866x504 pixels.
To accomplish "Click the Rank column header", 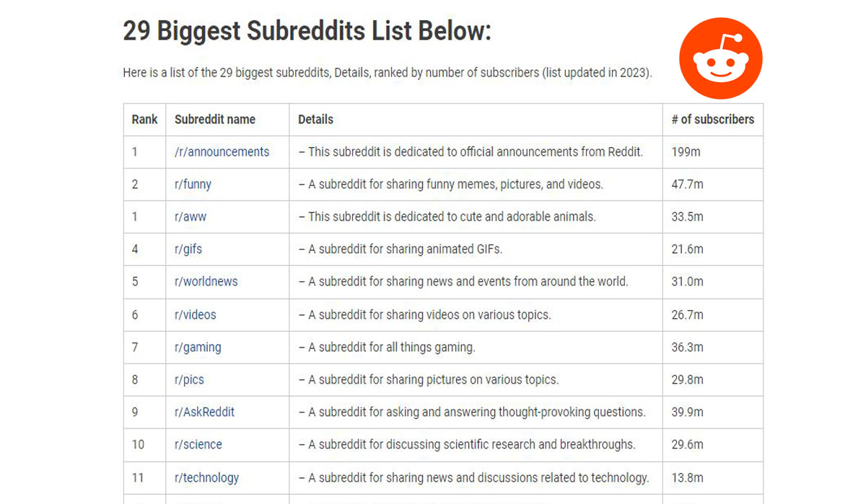I will [142, 119].
